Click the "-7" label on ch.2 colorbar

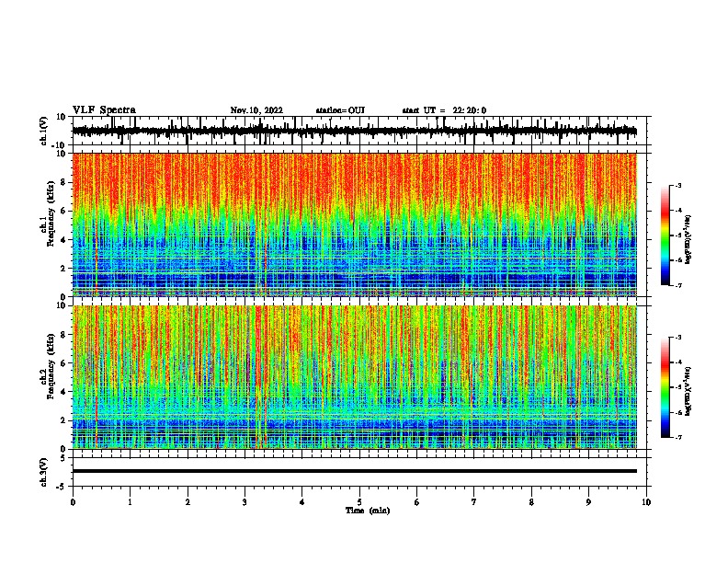(x=677, y=437)
